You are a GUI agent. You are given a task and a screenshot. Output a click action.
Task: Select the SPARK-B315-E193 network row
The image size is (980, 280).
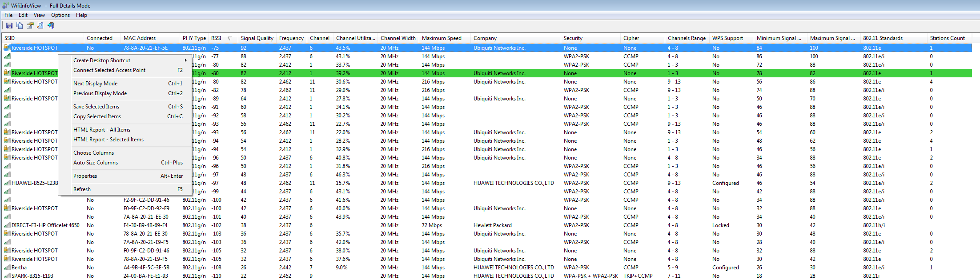(32, 276)
